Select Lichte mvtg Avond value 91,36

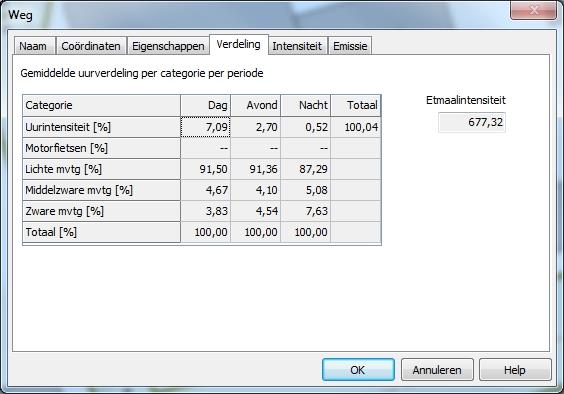pos(256,169)
